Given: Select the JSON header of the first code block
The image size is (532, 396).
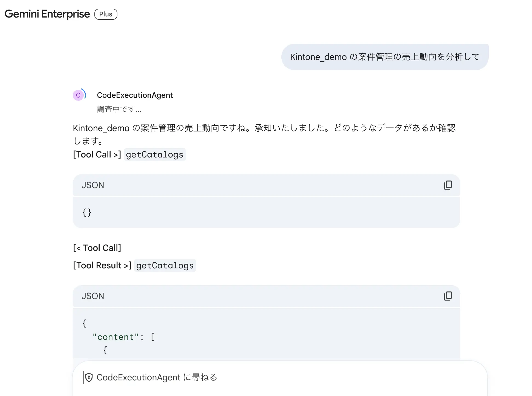Looking at the screenshot, I should [x=93, y=185].
